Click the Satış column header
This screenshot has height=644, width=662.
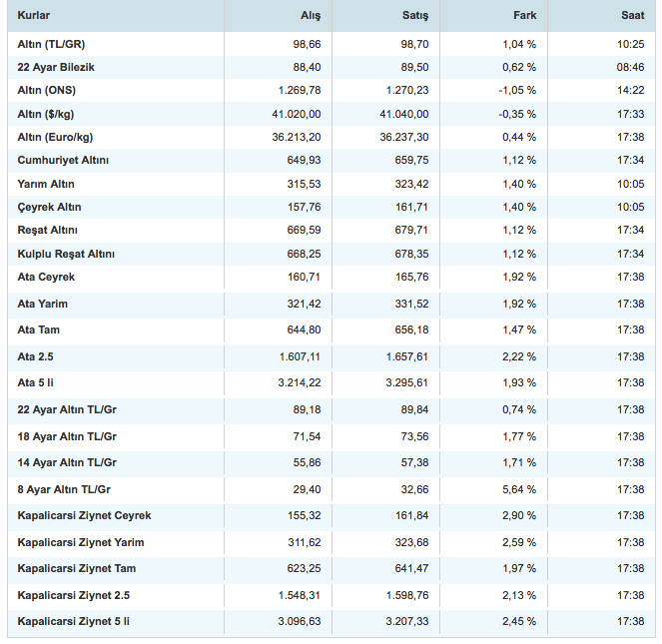[415, 16]
